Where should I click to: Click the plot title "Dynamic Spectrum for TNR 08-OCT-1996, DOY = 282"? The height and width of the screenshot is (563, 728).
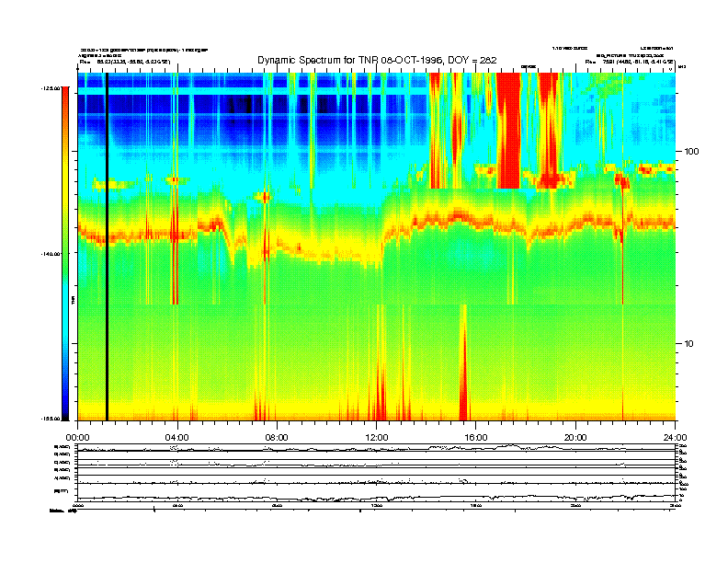click(377, 61)
